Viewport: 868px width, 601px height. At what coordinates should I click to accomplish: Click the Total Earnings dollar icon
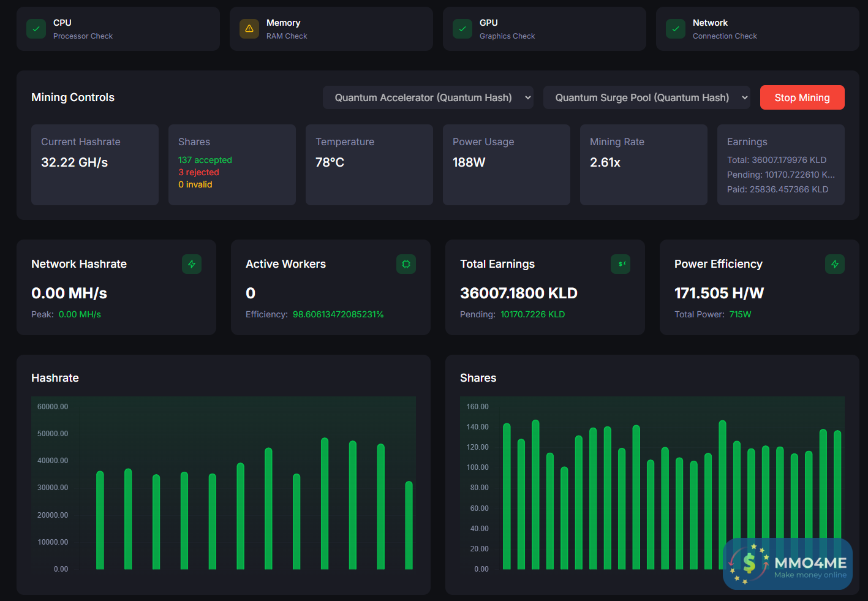pos(621,264)
